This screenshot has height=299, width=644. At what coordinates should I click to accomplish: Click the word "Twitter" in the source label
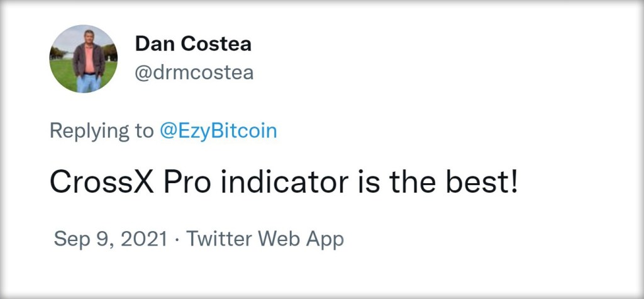[218, 239]
